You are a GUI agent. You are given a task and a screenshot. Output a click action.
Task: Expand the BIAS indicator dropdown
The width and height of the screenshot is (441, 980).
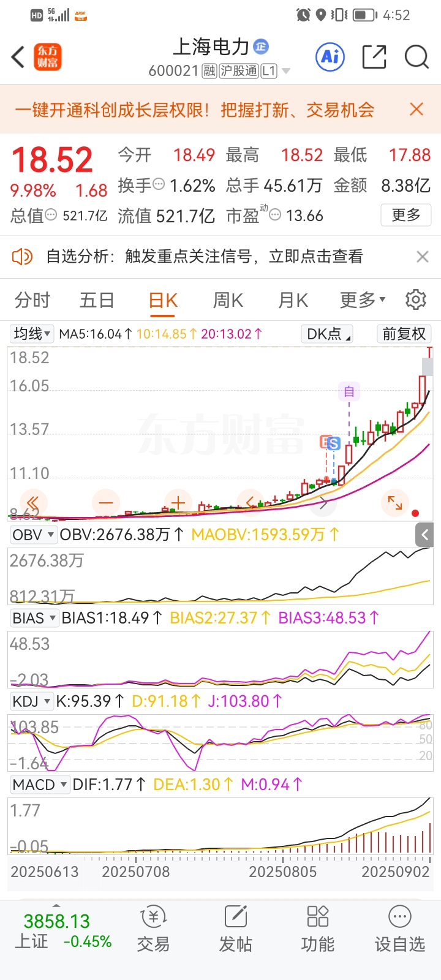click(x=34, y=618)
